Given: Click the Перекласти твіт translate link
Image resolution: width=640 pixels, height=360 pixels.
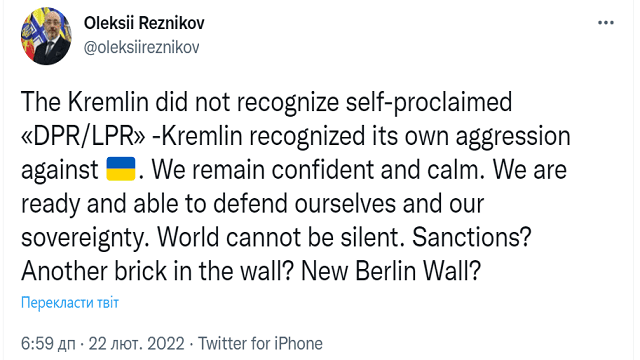Looking at the screenshot, I should 70,303.
